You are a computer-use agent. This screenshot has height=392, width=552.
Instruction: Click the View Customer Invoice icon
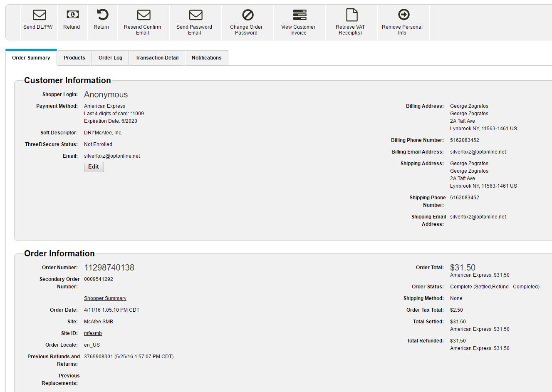[x=300, y=15]
